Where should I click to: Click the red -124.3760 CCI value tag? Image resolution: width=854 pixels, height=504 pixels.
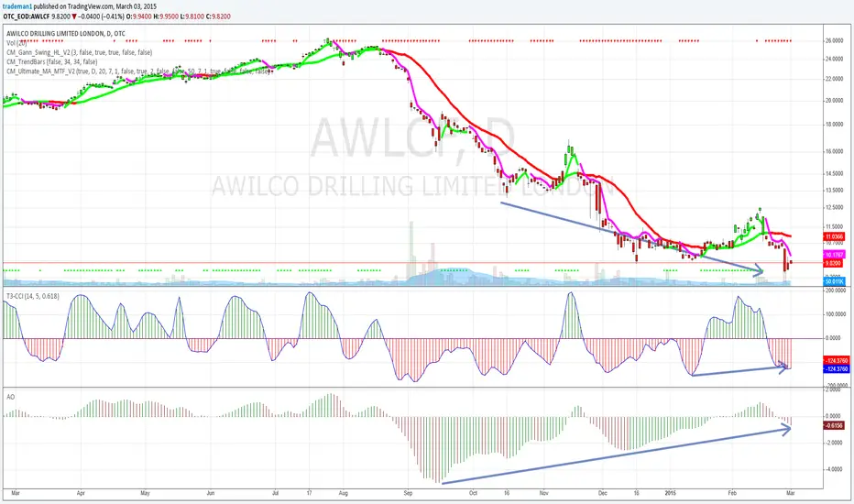tap(837, 361)
